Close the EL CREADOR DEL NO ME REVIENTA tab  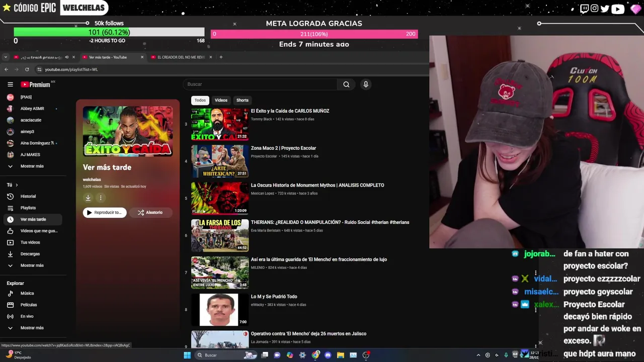click(x=210, y=57)
